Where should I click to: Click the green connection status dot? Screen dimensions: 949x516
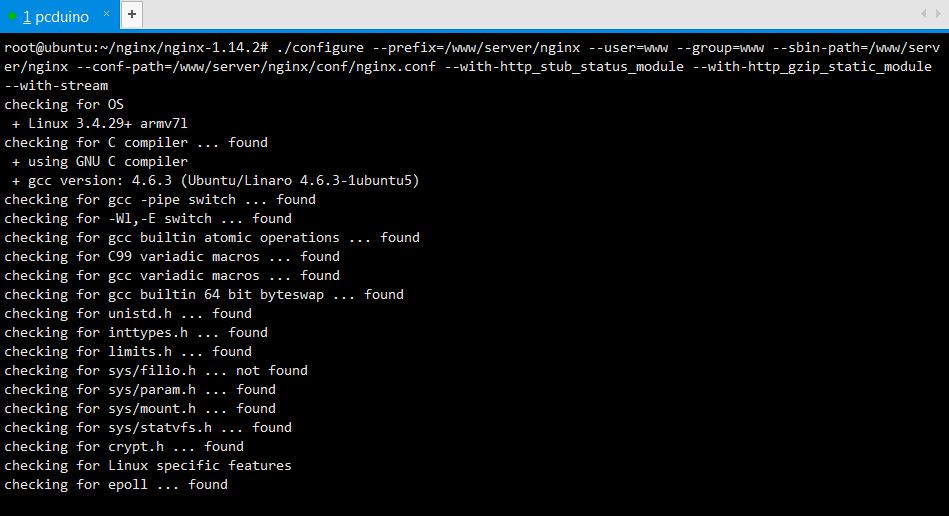11,16
